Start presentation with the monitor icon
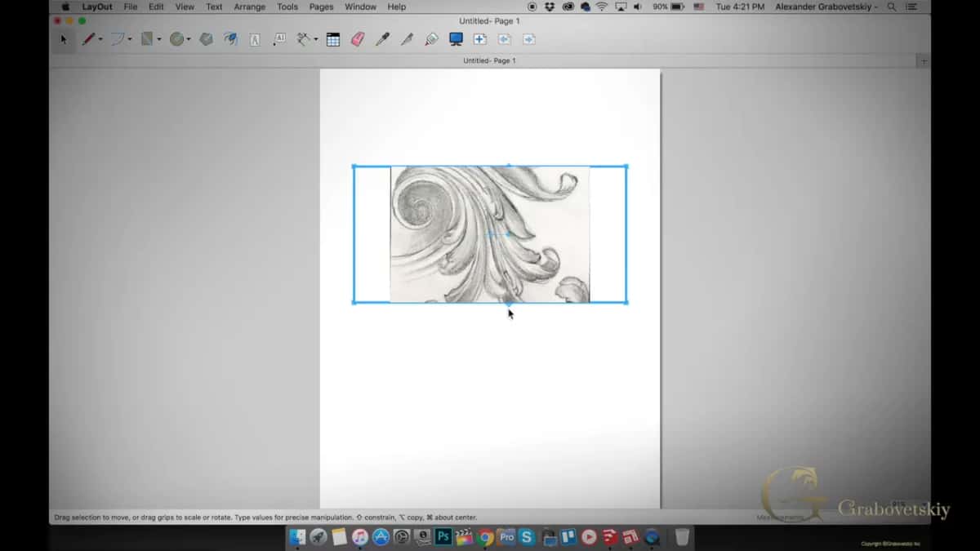This screenshot has width=980, height=551. (456, 39)
